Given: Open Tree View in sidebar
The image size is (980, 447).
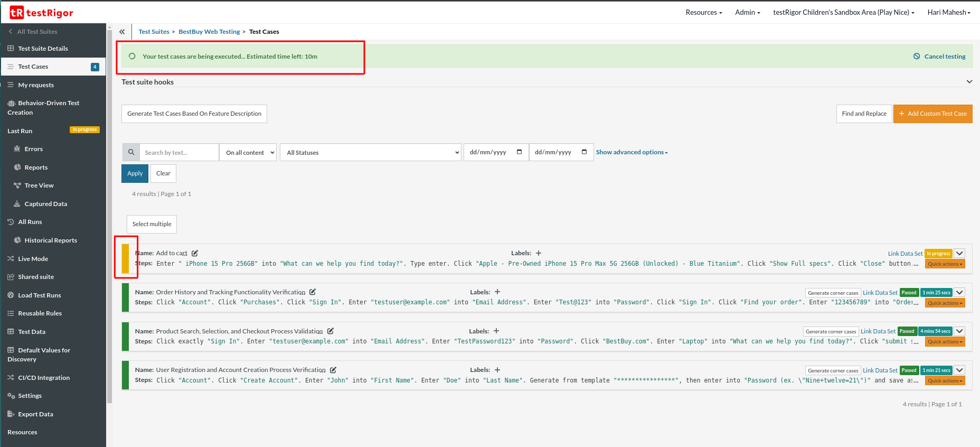Looking at the screenshot, I should click(x=39, y=185).
